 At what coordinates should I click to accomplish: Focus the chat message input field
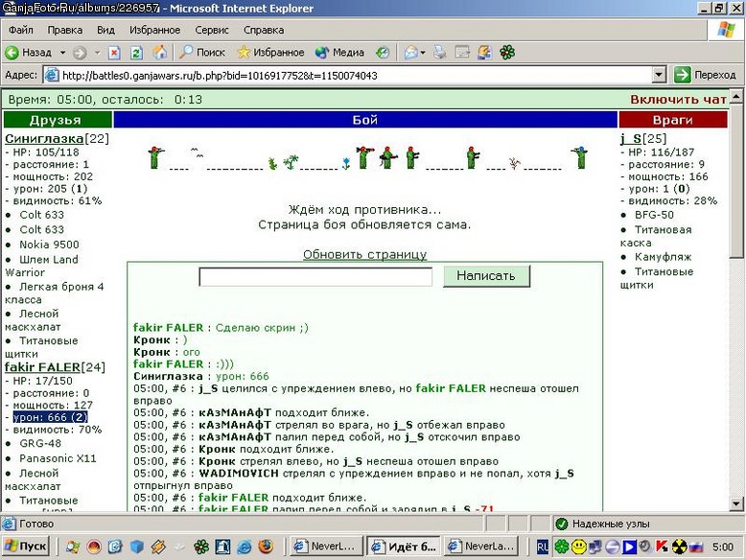[315, 276]
